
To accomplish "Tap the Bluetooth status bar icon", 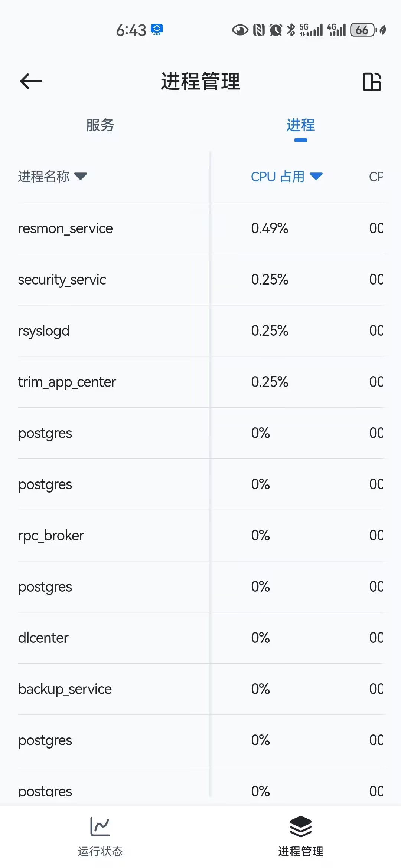I will pyautogui.click(x=291, y=30).
